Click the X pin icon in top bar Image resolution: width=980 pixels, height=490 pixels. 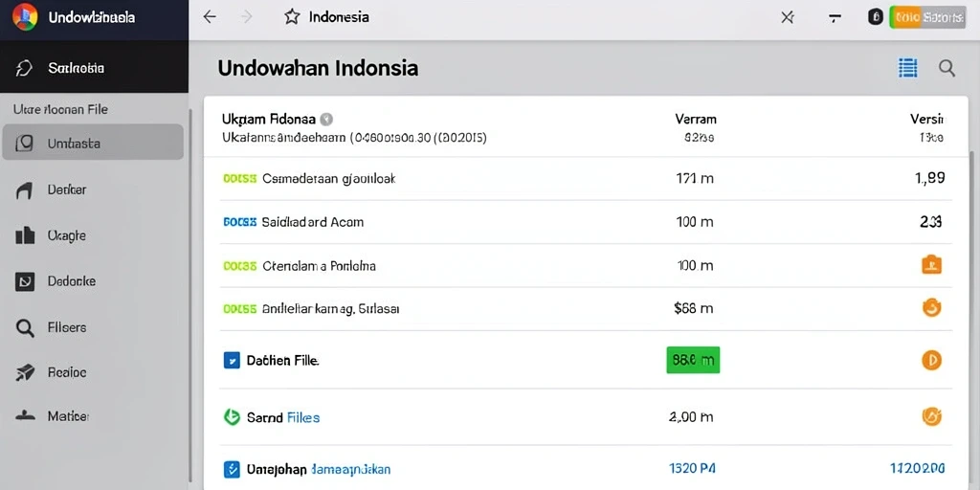[788, 17]
